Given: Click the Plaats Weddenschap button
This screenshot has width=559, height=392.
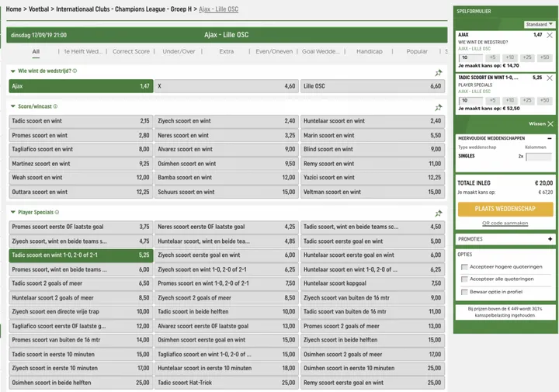Looking at the screenshot, I should (x=505, y=209).
